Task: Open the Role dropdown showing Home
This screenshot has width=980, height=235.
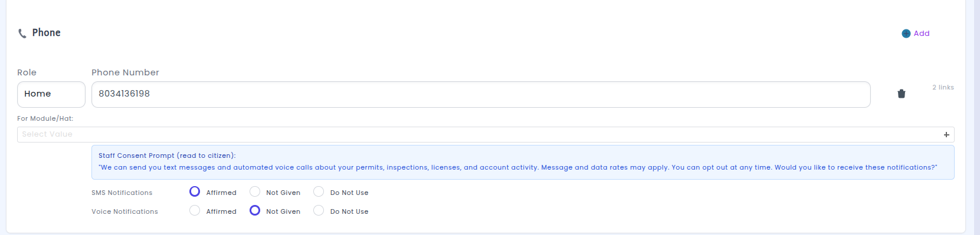Action: (x=51, y=94)
